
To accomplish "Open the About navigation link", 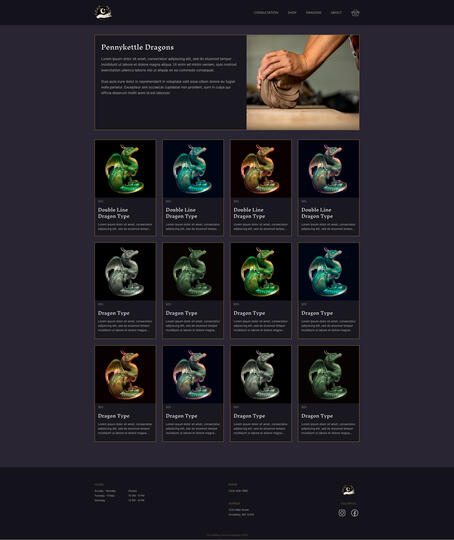I will click(336, 13).
